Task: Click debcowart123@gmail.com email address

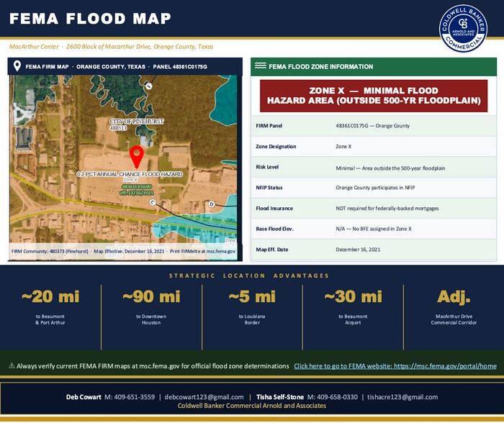Action: tap(204, 397)
